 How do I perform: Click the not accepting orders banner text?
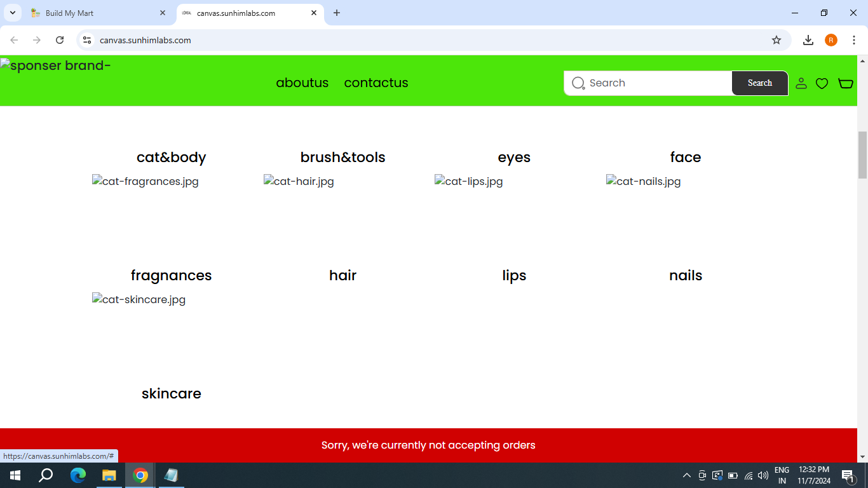(x=428, y=445)
